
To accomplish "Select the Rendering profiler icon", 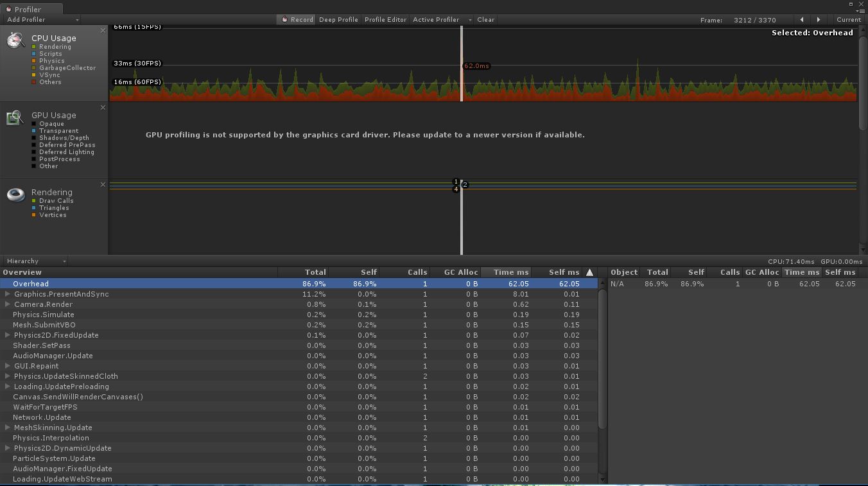I will click(x=15, y=194).
